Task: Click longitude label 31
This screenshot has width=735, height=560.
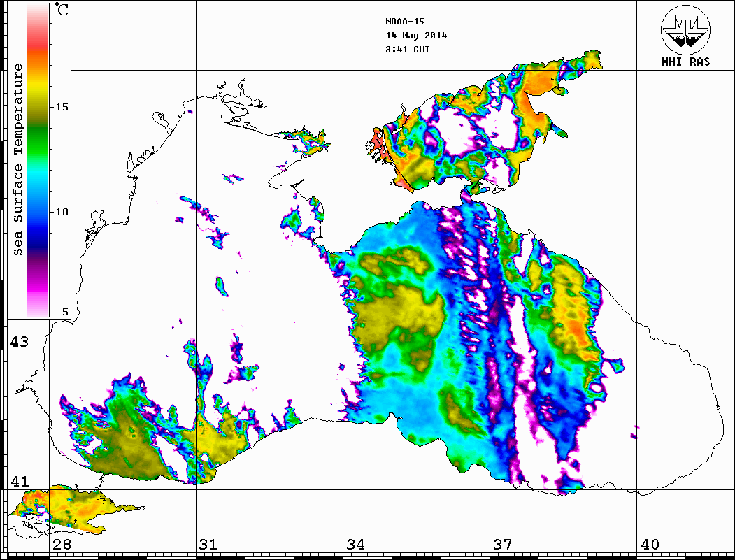Action: coord(208,544)
